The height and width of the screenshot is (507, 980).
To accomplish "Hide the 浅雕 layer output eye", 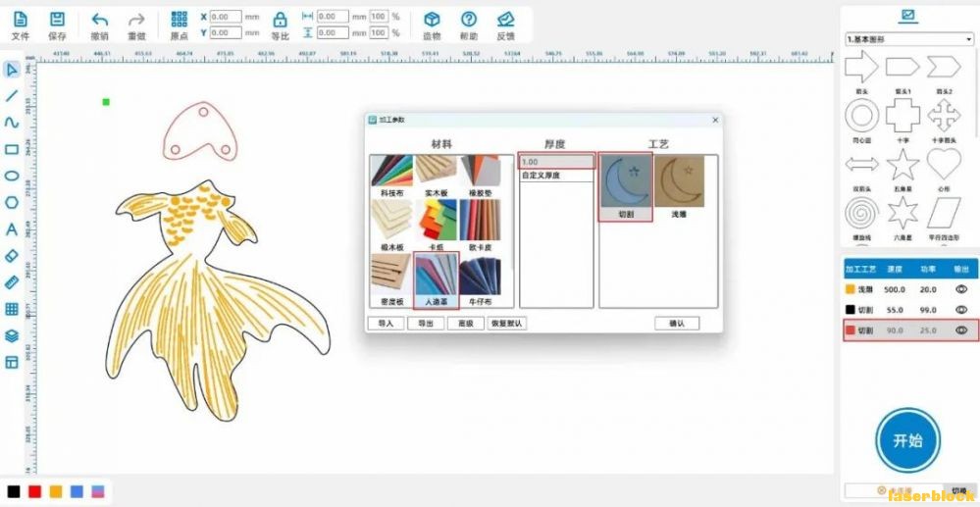I will coord(961,289).
